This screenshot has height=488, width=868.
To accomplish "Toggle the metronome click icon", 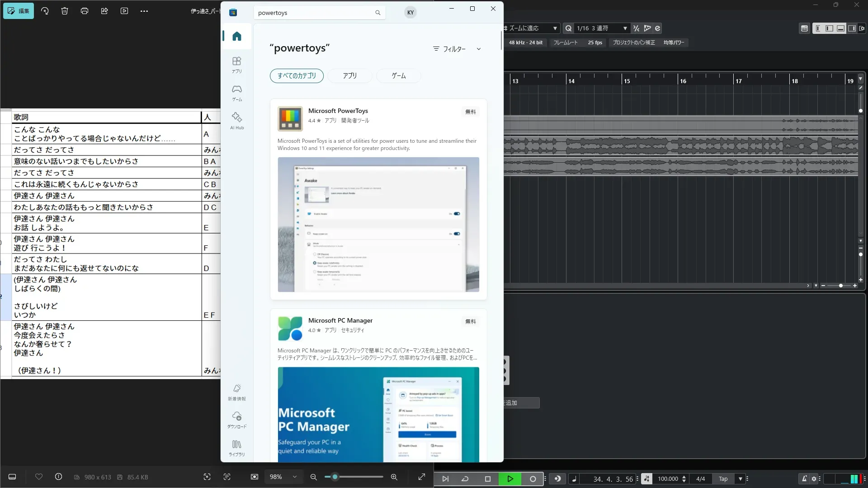I will point(804,479).
